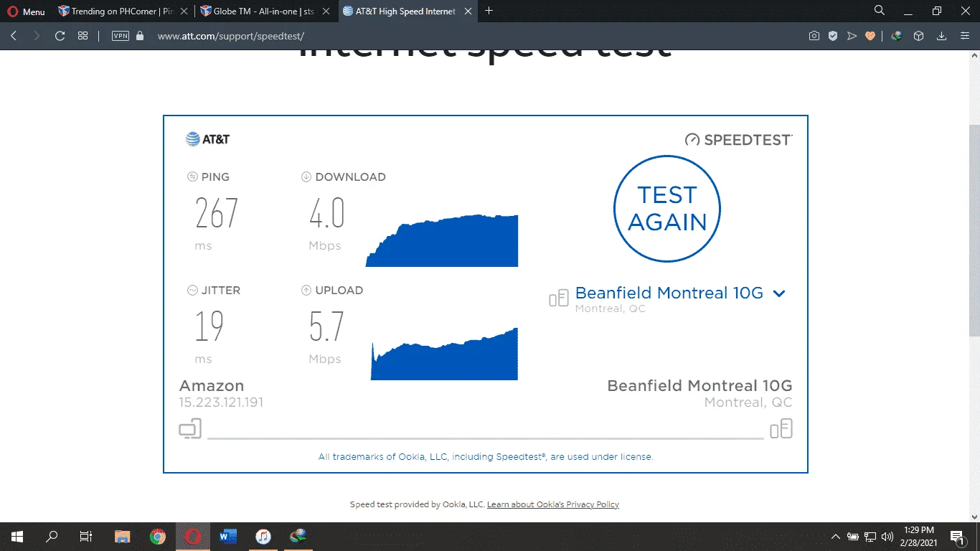Take a snapshot with the camera icon
The image size is (980, 551).
click(814, 36)
